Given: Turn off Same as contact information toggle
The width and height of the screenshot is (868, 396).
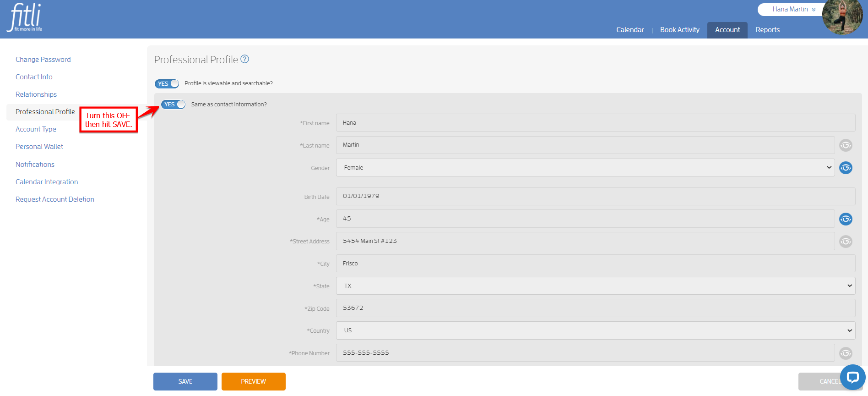Looking at the screenshot, I should (173, 104).
